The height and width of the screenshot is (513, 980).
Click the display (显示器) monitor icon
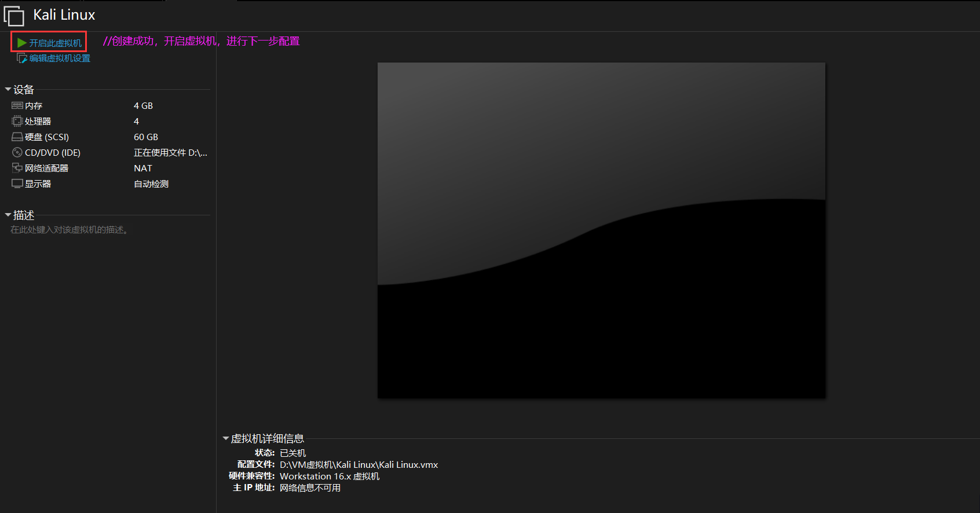point(17,184)
